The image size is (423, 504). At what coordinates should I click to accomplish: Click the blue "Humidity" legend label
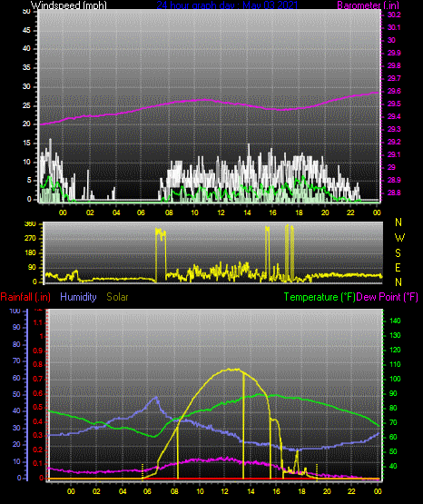click(78, 297)
